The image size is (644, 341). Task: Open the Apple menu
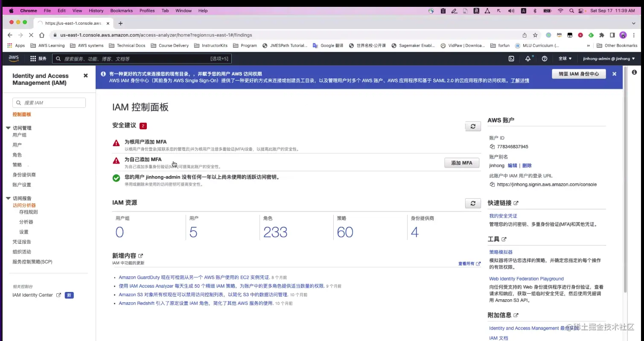[11, 11]
